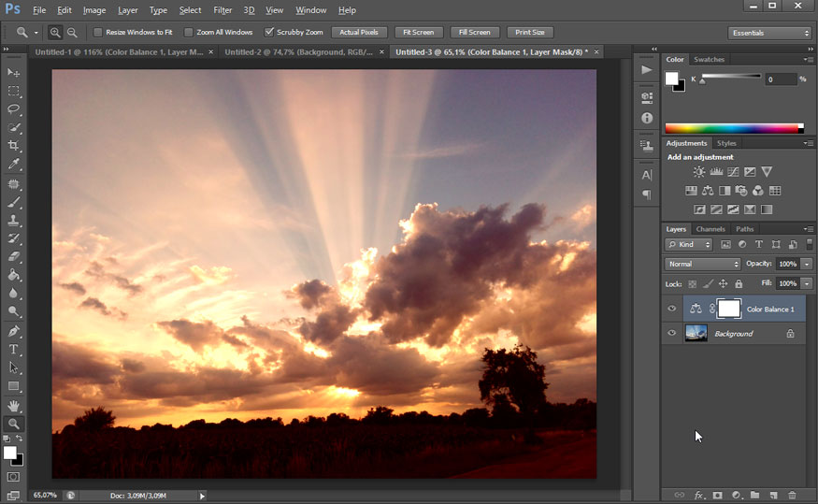Open the Essentials workspace dropdown

click(x=769, y=33)
